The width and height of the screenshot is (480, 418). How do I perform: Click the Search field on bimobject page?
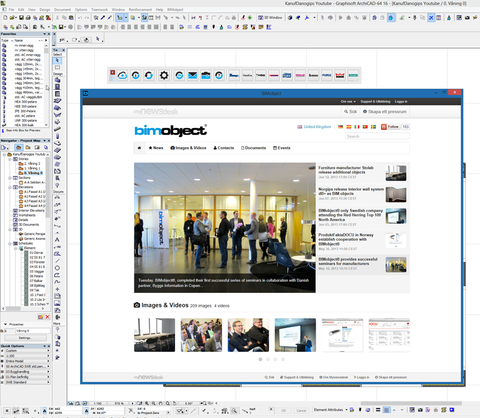click(x=377, y=136)
